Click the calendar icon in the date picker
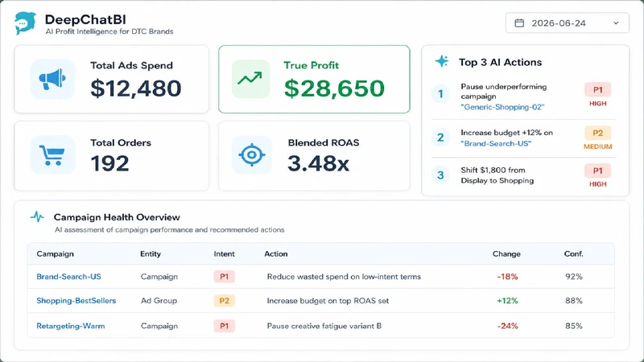 (x=519, y=23)
